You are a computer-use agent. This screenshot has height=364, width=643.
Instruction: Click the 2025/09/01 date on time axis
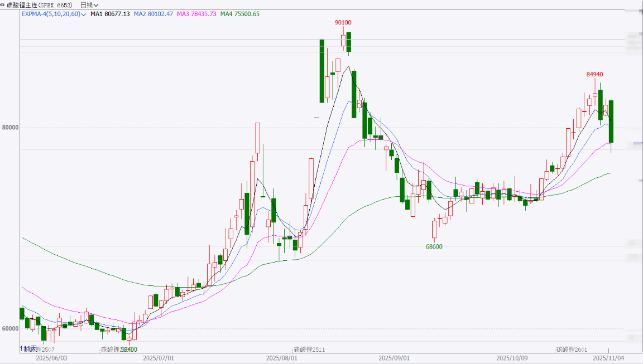tap(394, 358)
